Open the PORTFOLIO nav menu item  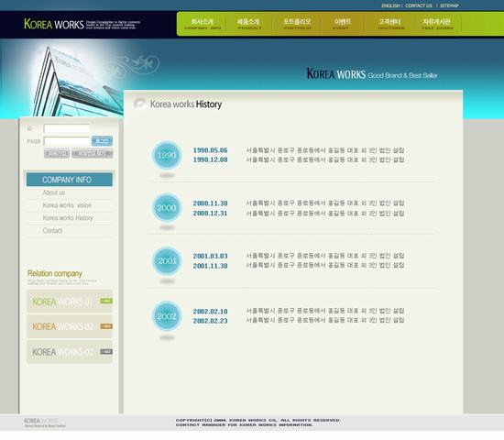297,24
